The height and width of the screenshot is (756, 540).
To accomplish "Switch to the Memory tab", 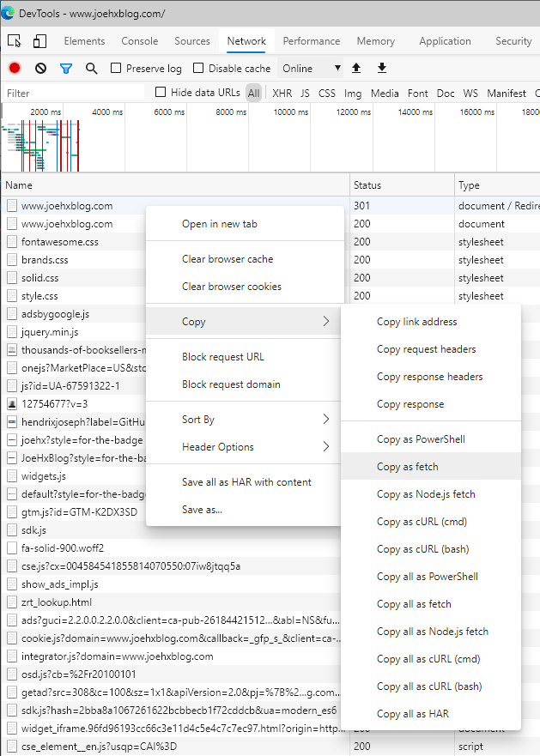I will (375, 41).
